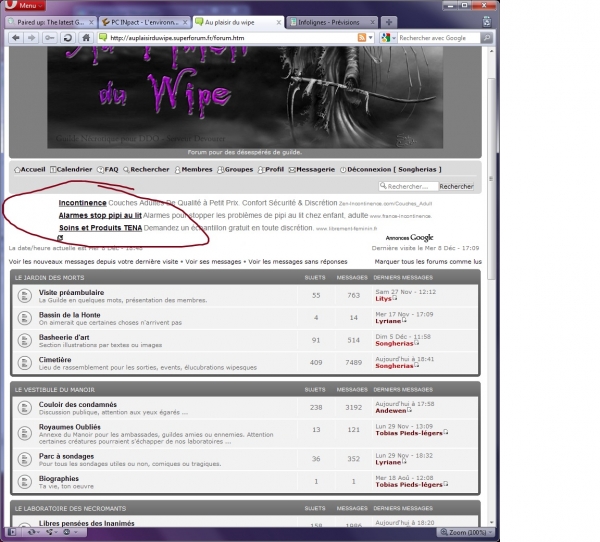Click Voir les nouveaux messages depuis votre dernière visite
The image size is (600, 542).
(x=93, y=262)
